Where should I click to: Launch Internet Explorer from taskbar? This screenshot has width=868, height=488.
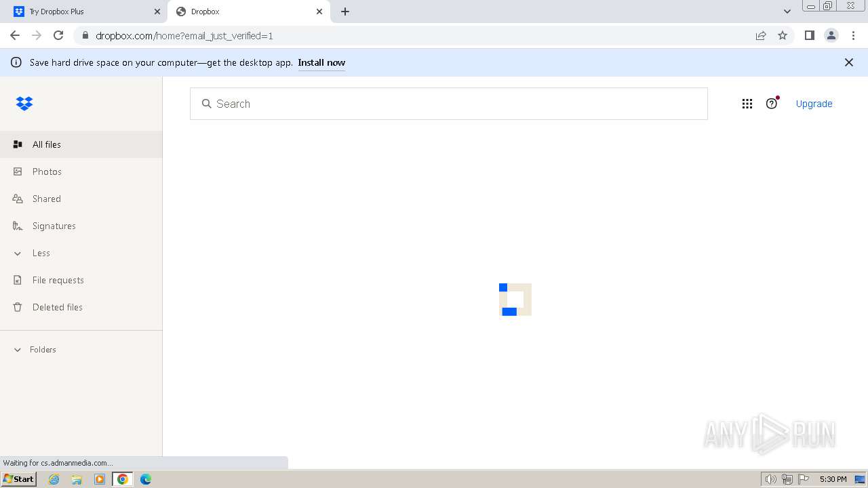click(x=54, y=479)
